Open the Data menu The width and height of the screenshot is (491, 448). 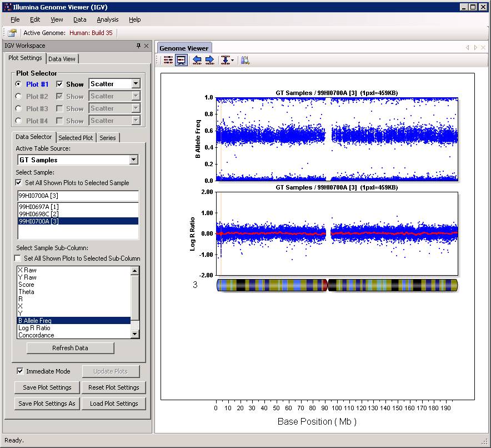point(80,19)
